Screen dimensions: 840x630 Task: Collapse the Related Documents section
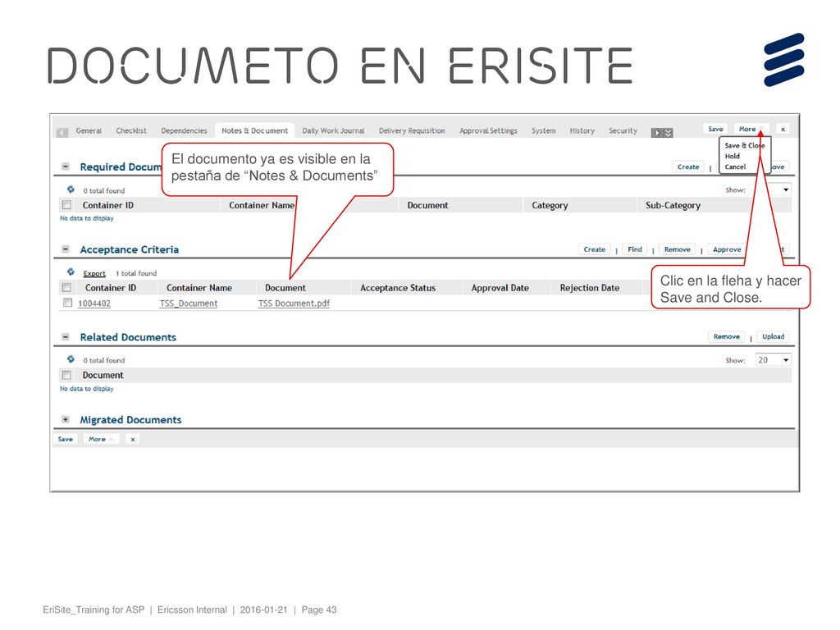(66, 337)
